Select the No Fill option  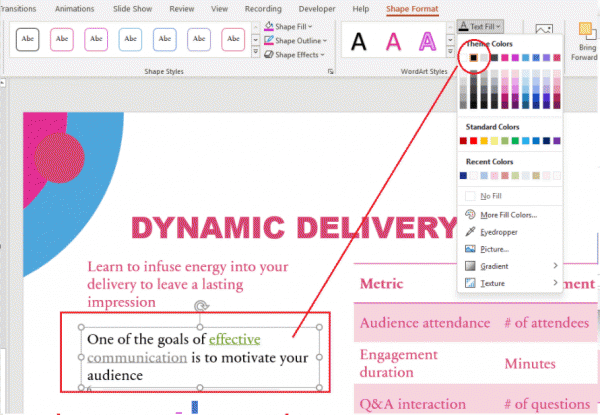pos(491,196)
